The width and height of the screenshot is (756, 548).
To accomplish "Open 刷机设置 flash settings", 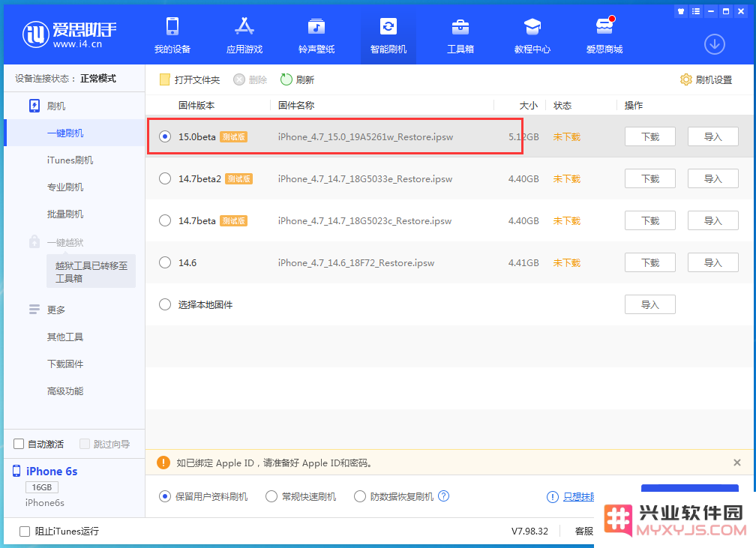I will pyautogui.click(x=706, y=79).
